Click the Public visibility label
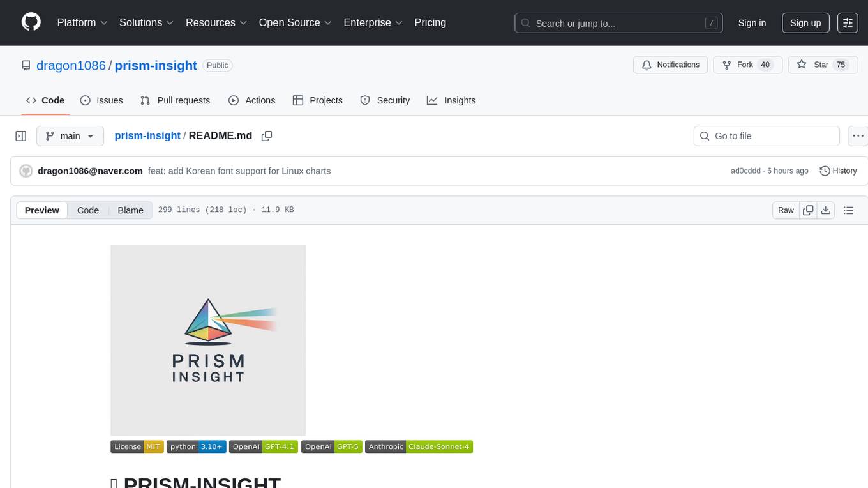Image resolution: width=868 pixels, height=488 pixels. (218, 65)
